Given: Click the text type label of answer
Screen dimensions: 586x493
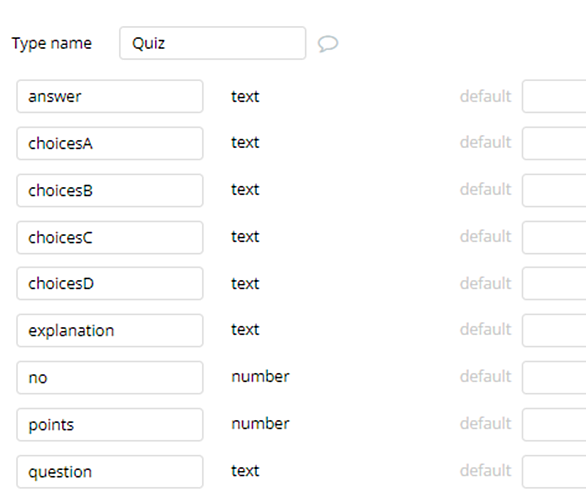Looking at the screenshot, I should pyautogui.click(x=245, y=96).
